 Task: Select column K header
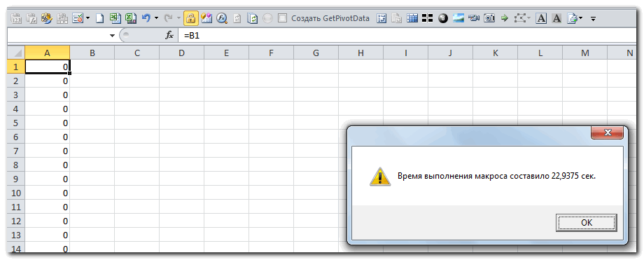[496, 53]
